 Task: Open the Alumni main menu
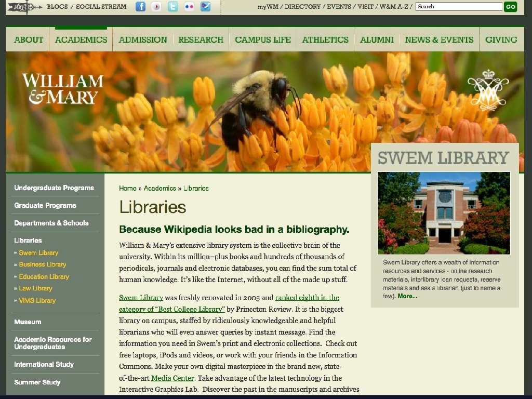[377, 39]
